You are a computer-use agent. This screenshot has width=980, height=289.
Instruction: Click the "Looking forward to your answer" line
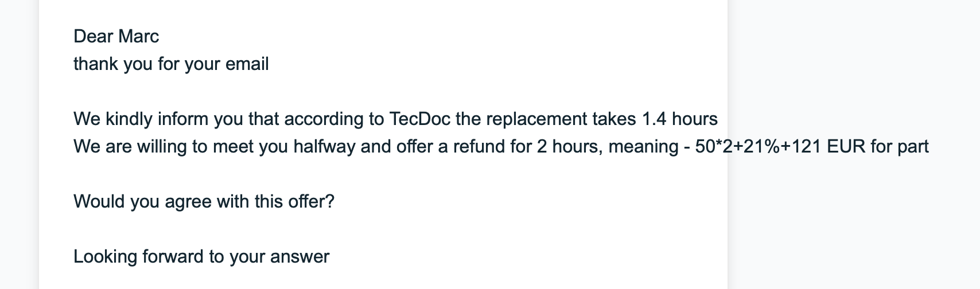(x=201, y=256)
